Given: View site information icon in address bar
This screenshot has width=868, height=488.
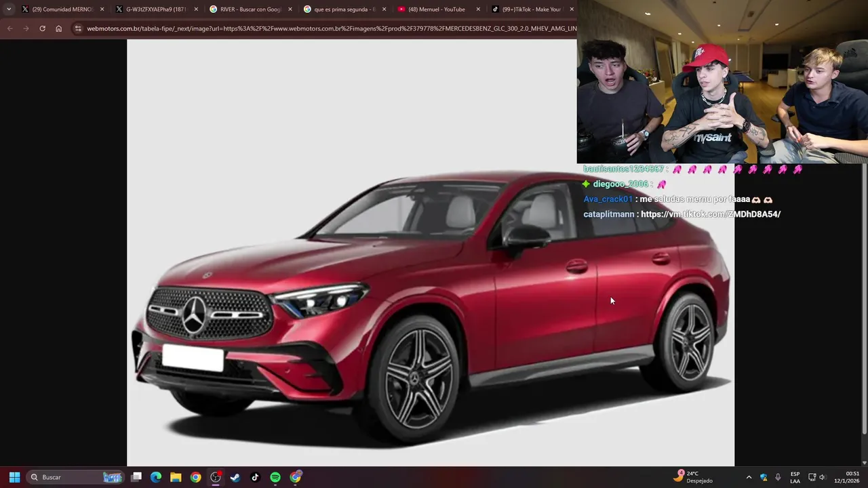Looking at the screenshot, I should point(78,28).
